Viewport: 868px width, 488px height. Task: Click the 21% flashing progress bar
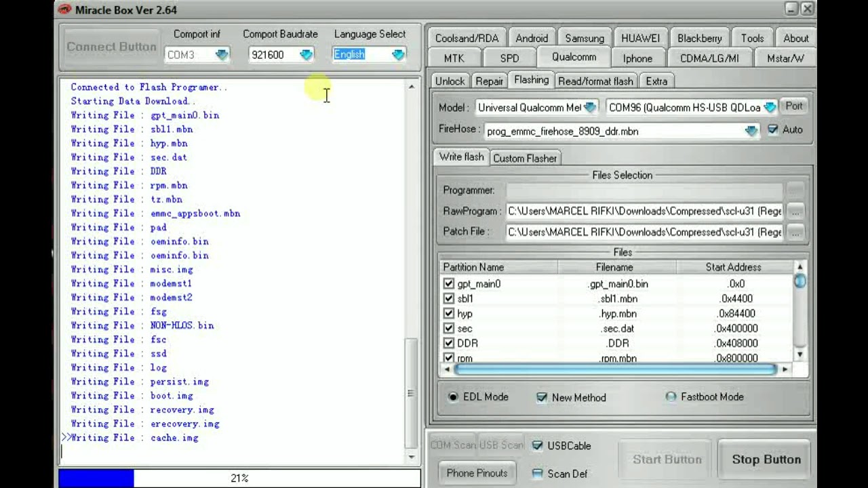tap(239, 479)
